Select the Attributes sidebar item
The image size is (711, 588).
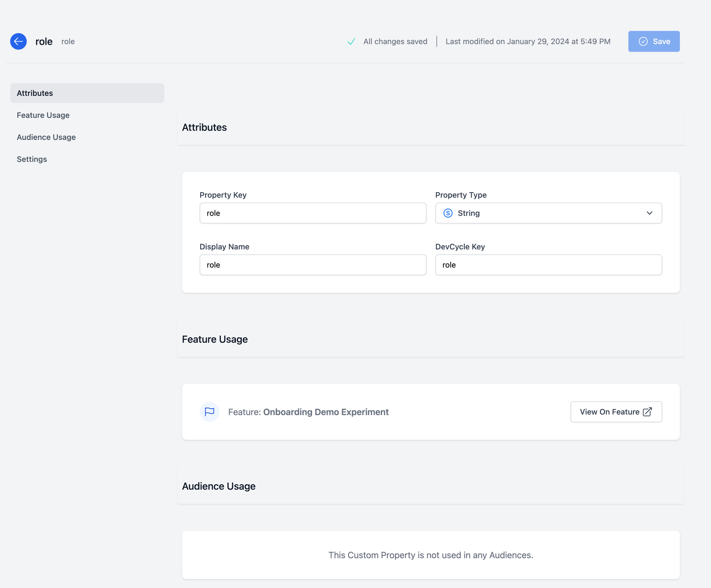(87, 93)
